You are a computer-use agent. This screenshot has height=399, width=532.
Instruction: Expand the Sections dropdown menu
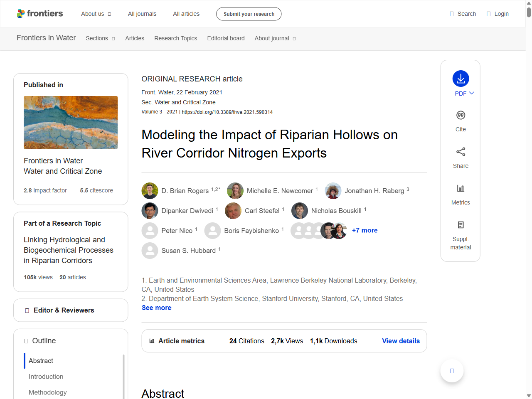(100, 38)
